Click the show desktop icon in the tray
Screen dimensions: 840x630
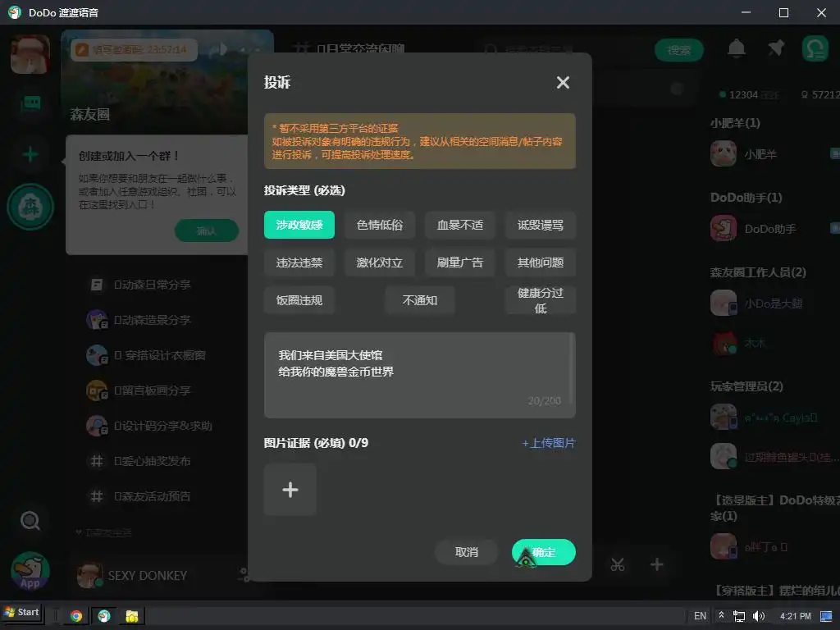point(826,616)
